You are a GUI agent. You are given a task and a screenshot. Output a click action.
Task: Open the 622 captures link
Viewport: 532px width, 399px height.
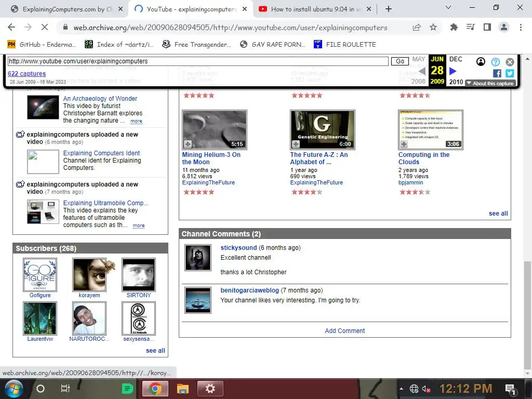tap(27, 74)
